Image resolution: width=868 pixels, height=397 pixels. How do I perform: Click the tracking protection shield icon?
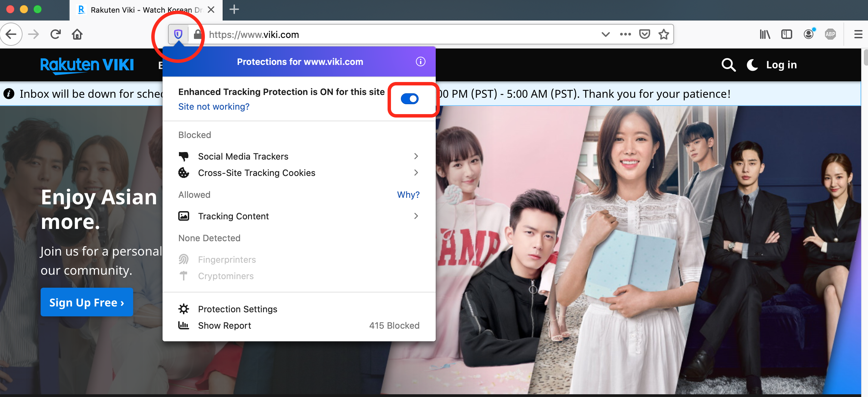coord(178,34)
